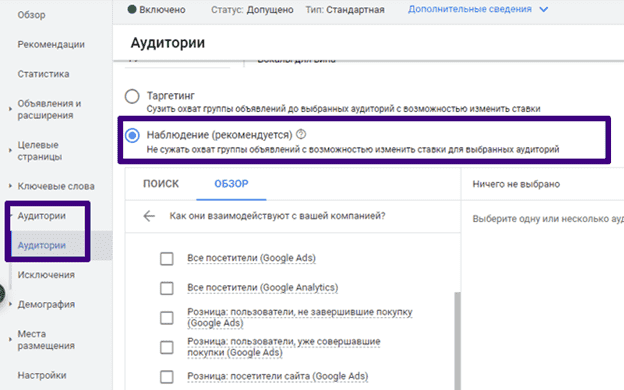This screenshot has height=390, width=624.
Task: Expand the Объявления и расширения section arrow
Action: coord(10,109)
